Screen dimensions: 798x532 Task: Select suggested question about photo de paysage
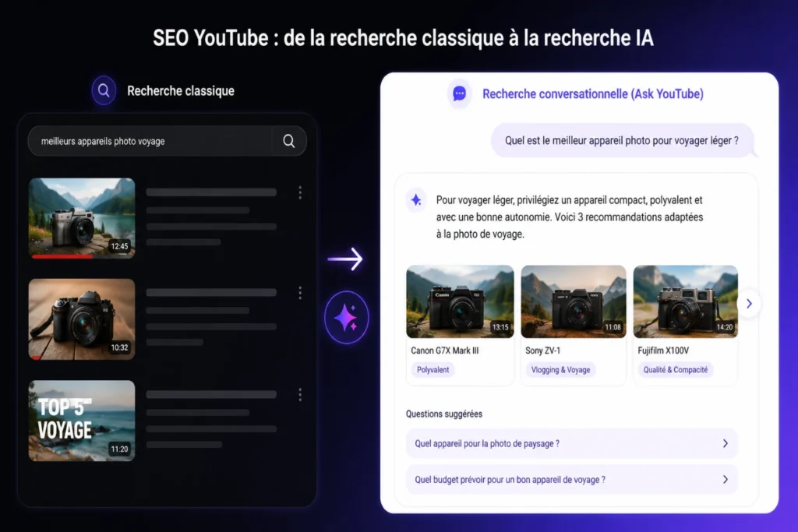[571, 443]
